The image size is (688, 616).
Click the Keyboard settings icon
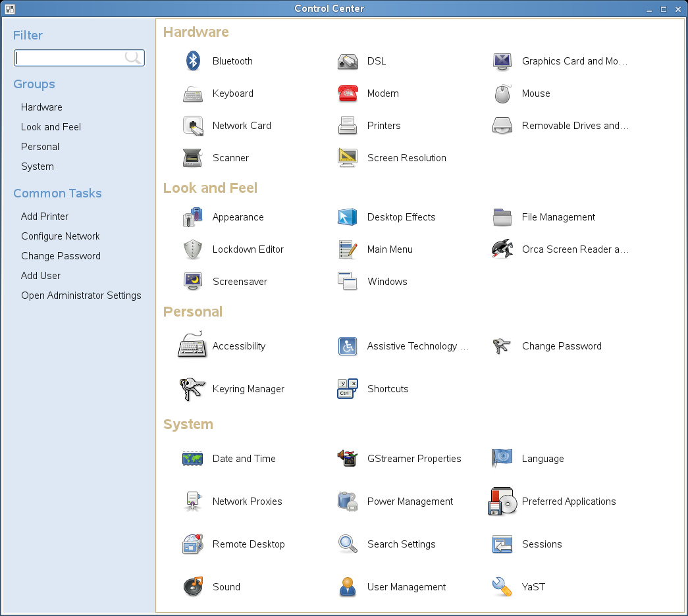point(193,93)
